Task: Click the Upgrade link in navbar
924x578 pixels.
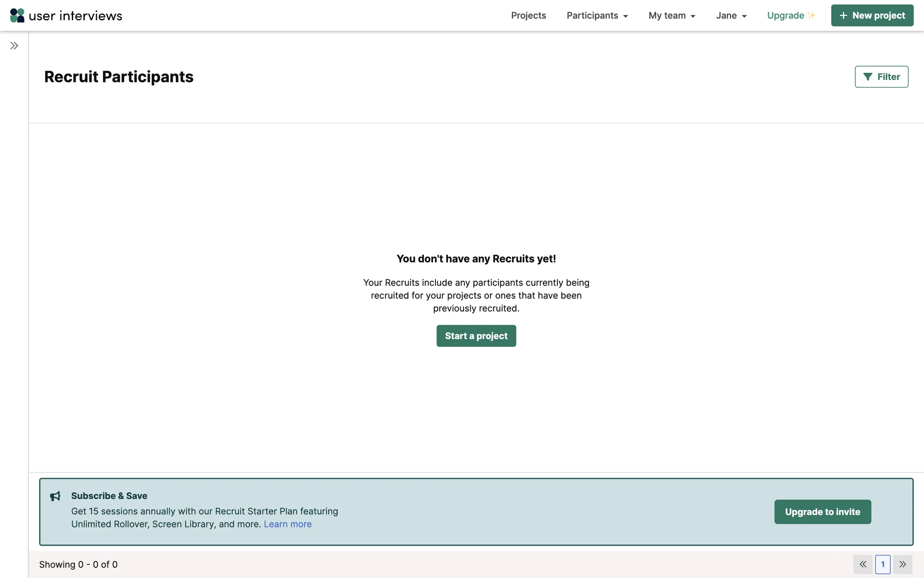Action: coord(785,15)
